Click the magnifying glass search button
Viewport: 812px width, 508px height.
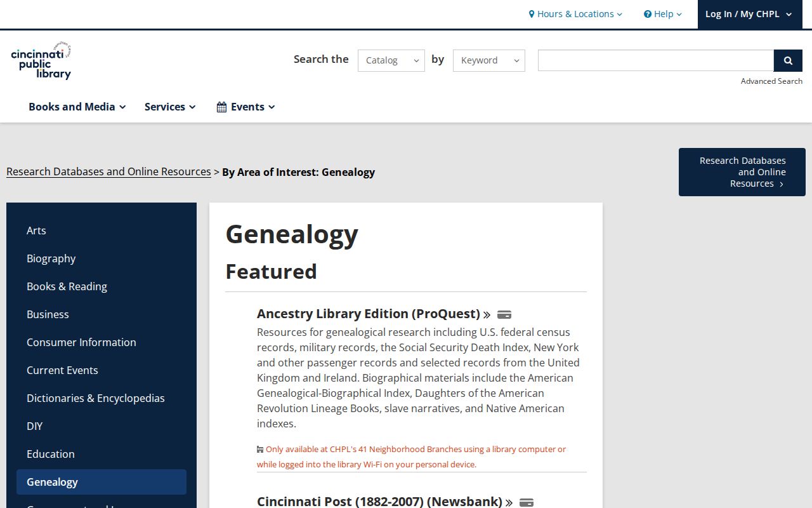coord(788,60)
